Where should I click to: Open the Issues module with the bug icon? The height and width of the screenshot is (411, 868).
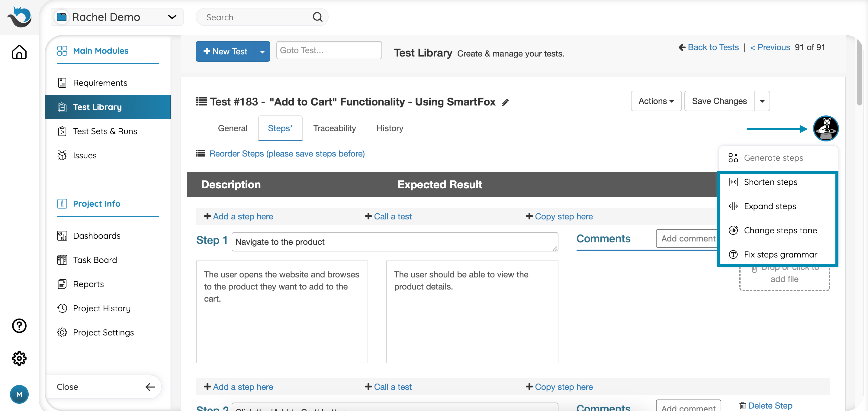tap(84, 155)
